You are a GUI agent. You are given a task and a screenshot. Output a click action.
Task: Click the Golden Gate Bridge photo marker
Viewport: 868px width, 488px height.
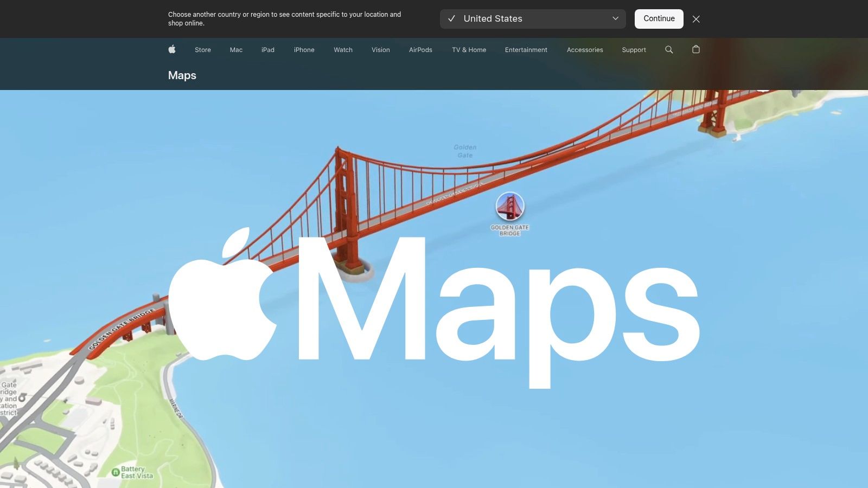coord(510,206)
